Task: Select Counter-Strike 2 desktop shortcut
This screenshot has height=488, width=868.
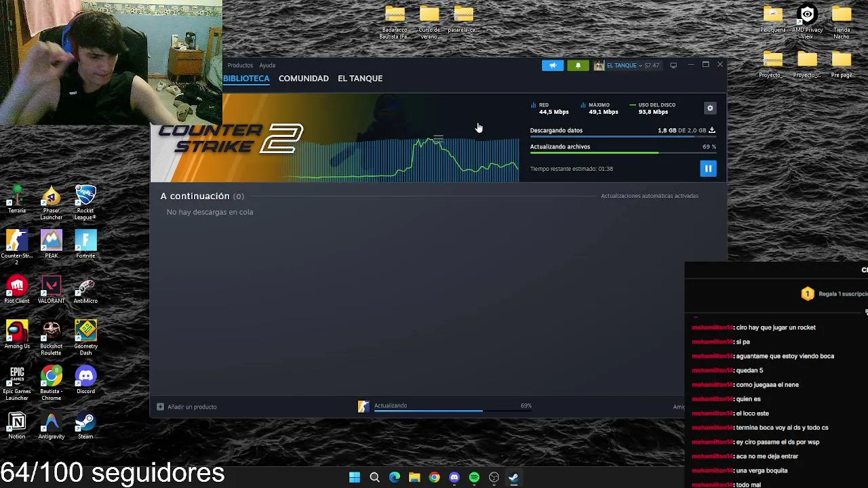Action: point(17,247)
